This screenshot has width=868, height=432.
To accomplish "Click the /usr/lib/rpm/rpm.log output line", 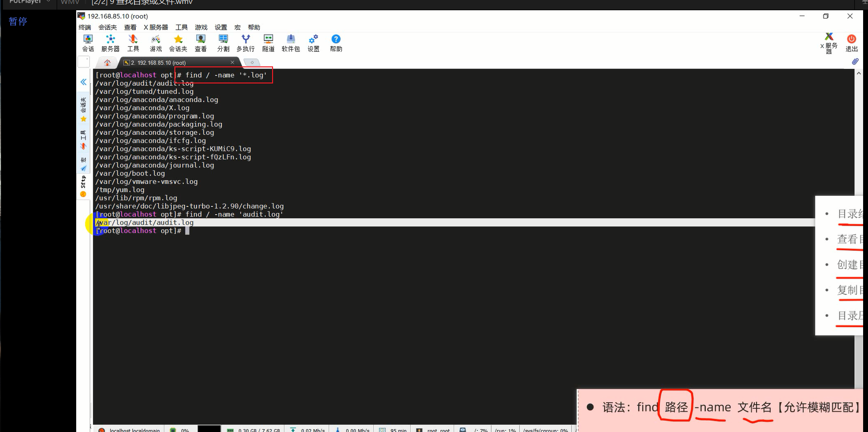I will pyautogui.click(x=136, y=198).
